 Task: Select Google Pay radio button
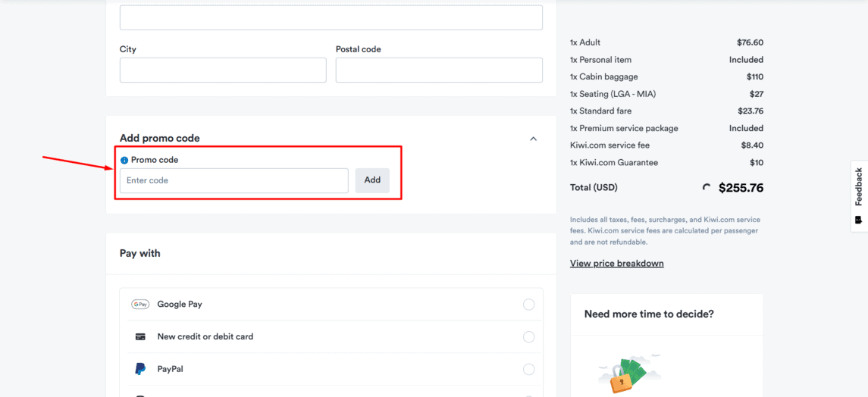point(528,305)
